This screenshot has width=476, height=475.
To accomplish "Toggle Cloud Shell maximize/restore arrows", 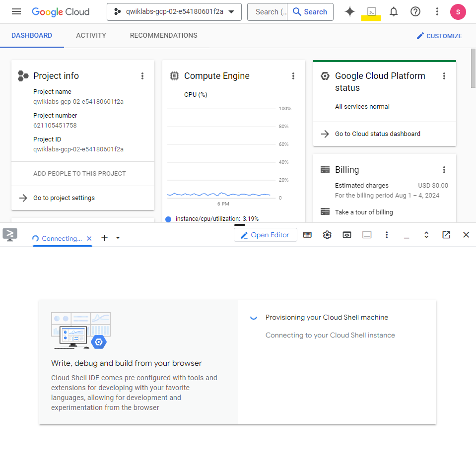I will coord(426,235).
